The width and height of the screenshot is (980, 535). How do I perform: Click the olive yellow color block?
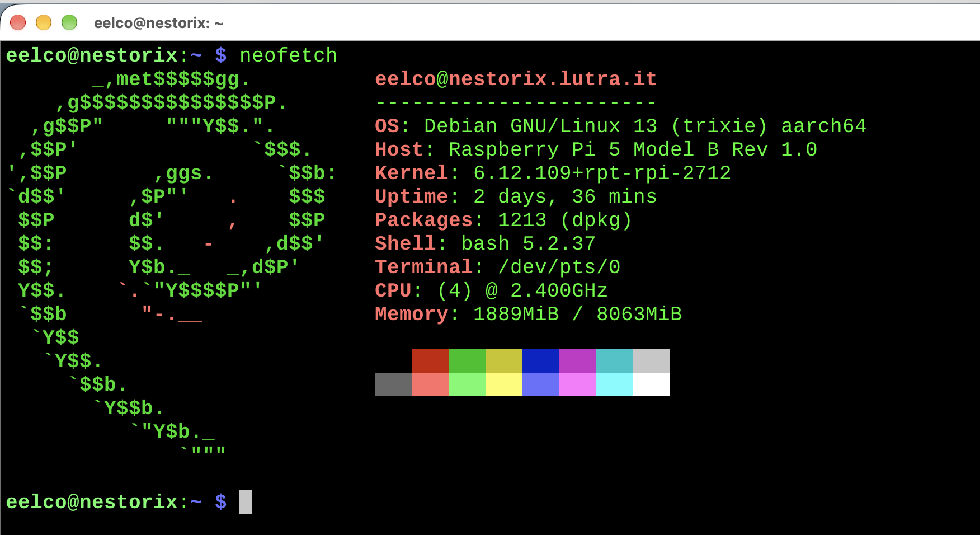click(504, 361)
